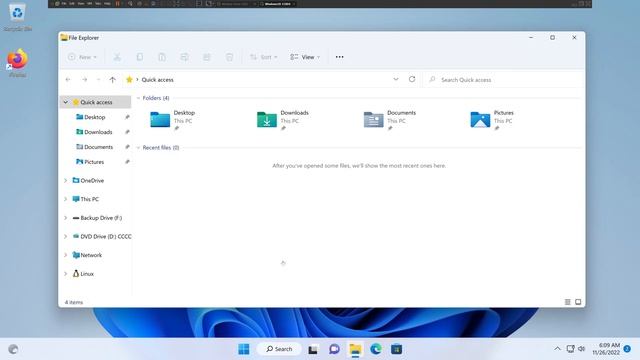Open the network tray icon
Image resolution: width=640 pixels, height=360 pixels.
571,349
